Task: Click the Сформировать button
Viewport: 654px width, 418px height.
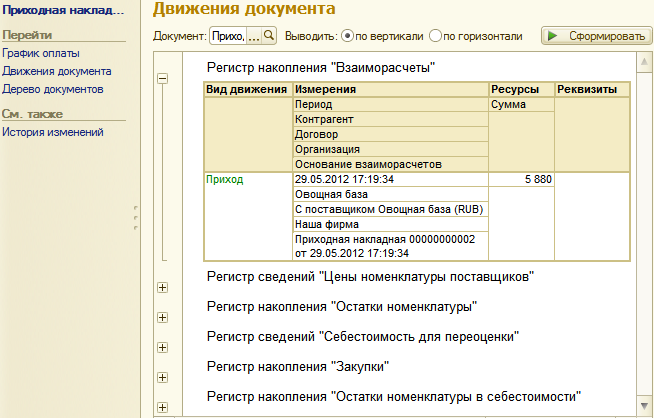Action: click(596, 36)
